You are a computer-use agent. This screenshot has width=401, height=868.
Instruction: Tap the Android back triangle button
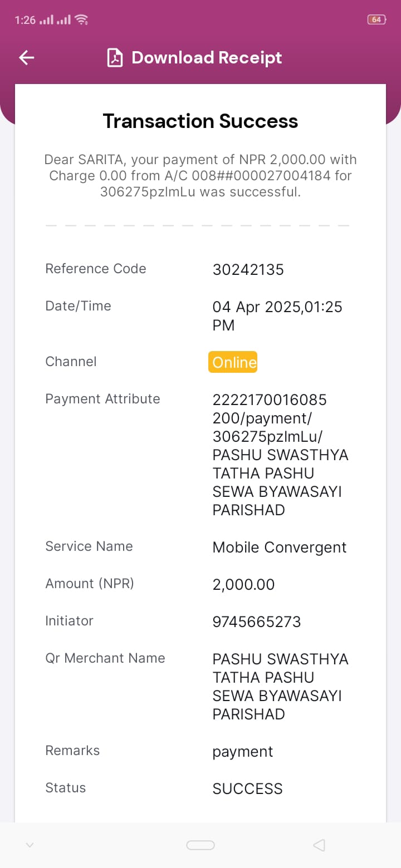[x=319, y=845]
